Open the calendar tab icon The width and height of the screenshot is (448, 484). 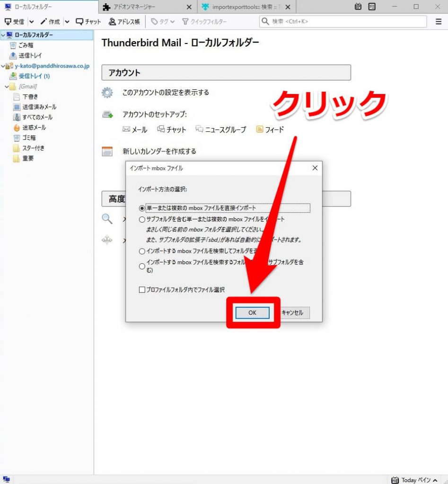tap(358, 7)
